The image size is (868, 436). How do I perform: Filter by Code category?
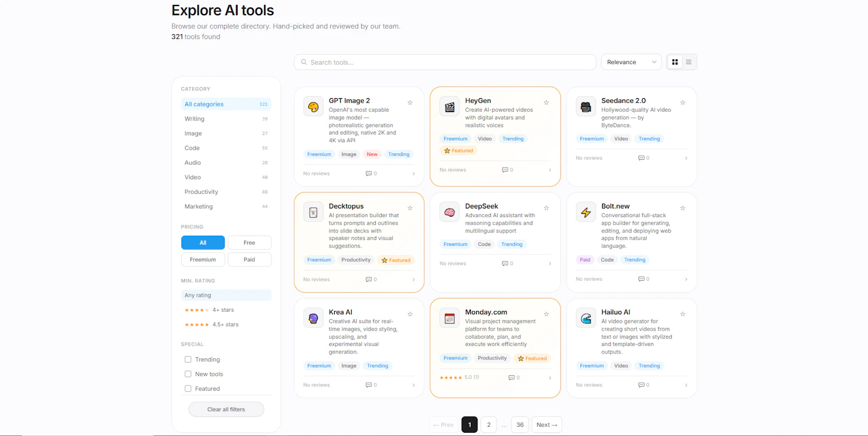click(226, 148)
